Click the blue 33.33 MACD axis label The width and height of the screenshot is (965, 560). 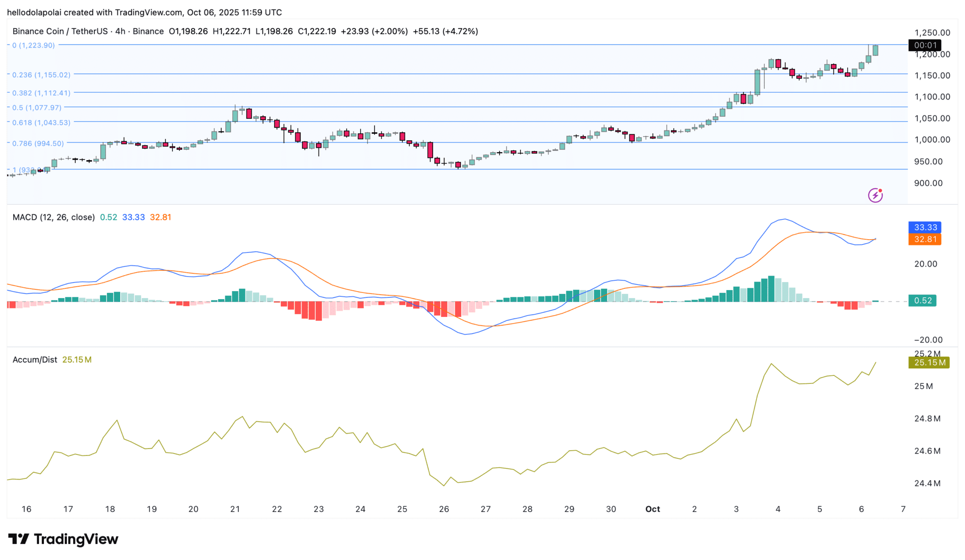924,227
